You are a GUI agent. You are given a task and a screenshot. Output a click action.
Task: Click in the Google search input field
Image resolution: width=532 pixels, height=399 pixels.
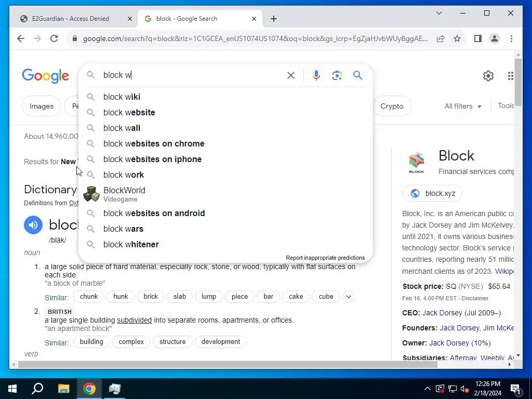pyautogui.click(x=192, y=75)
